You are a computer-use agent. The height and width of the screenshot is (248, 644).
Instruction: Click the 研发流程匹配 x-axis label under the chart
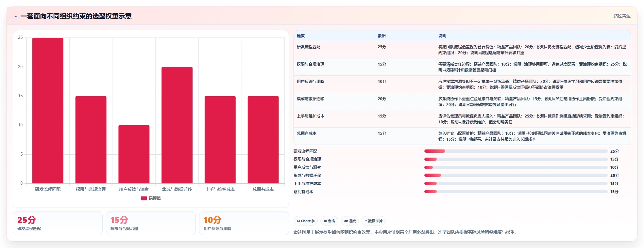click(x=48, y=189)
